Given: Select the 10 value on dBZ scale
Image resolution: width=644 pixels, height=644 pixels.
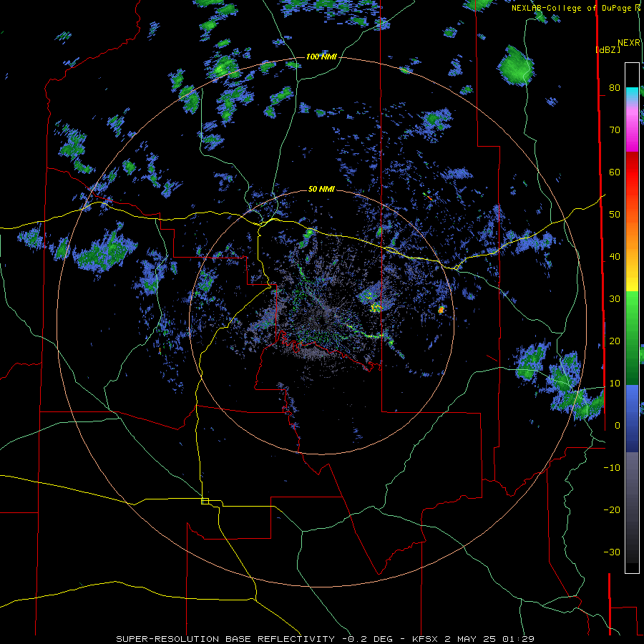Looking at the screenshot, I should click(615, 384).
